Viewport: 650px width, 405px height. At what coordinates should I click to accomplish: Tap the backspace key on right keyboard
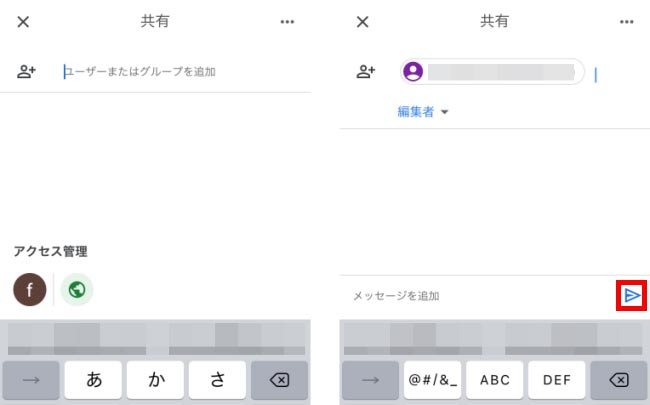click(619, 380)
